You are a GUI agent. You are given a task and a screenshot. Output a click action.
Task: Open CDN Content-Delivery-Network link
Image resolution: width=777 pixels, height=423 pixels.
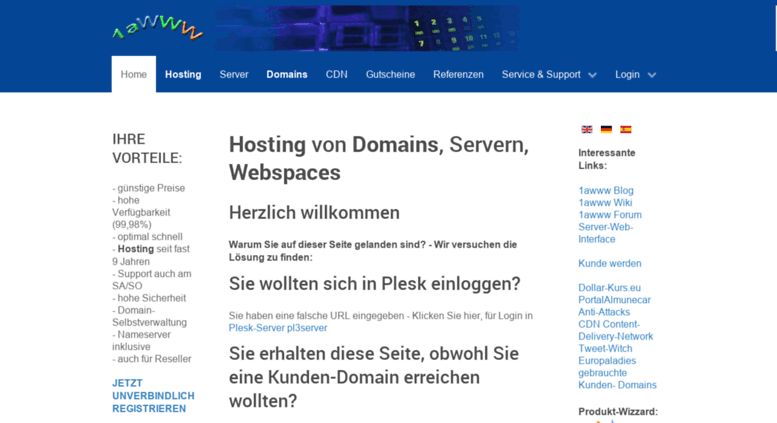click(x=615, y=330)
